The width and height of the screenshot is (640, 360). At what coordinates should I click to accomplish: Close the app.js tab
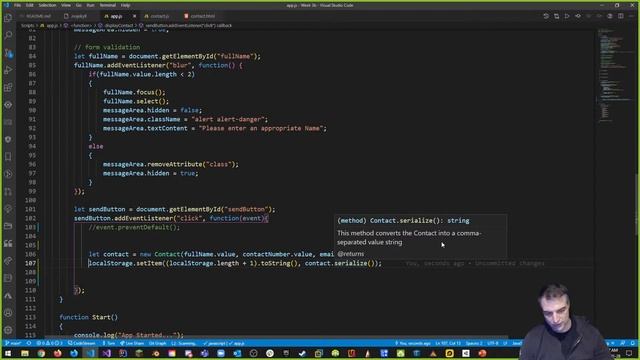134,16
